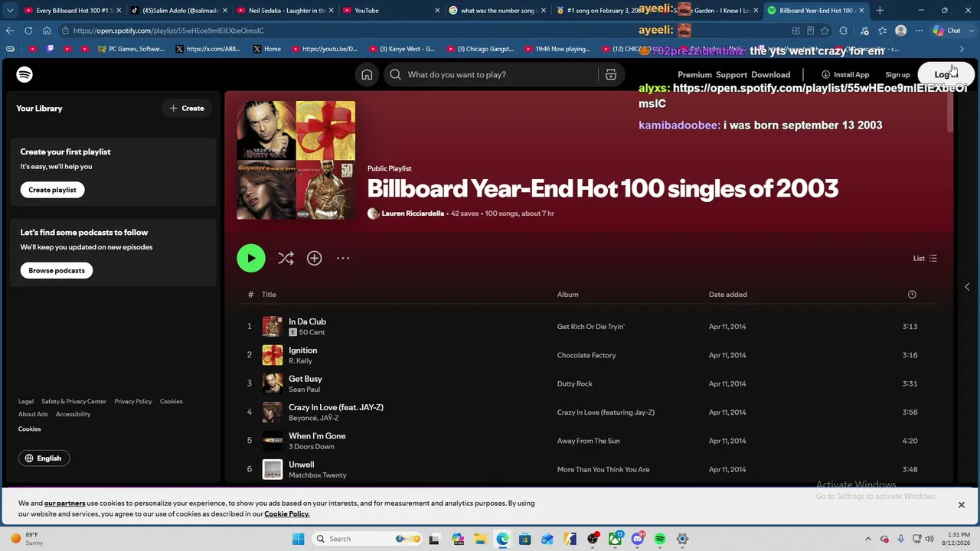Change the List view mode
980x551 pixels.
[x=925, y=258]
